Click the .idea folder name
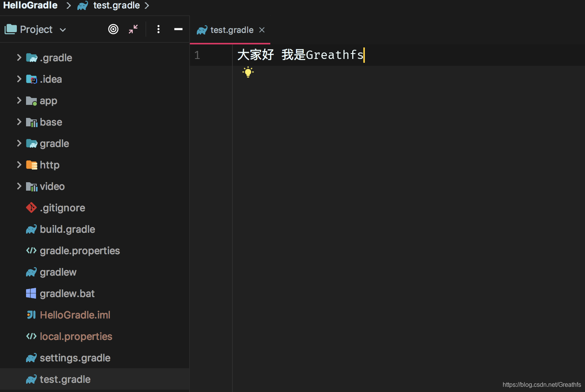This screenshot has width=585, height=392. pos(51,79)
